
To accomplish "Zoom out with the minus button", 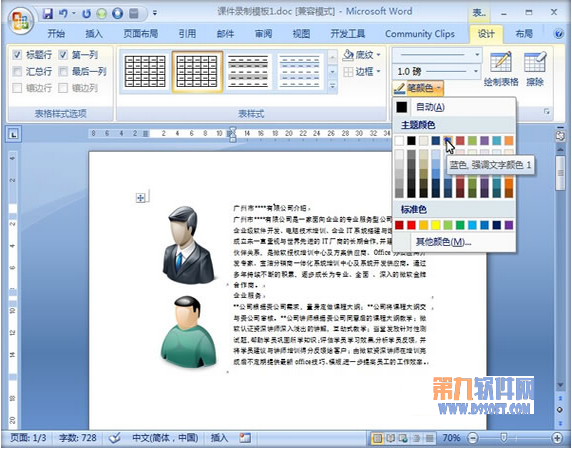I will pyautogui.click(x=473, y=438).
